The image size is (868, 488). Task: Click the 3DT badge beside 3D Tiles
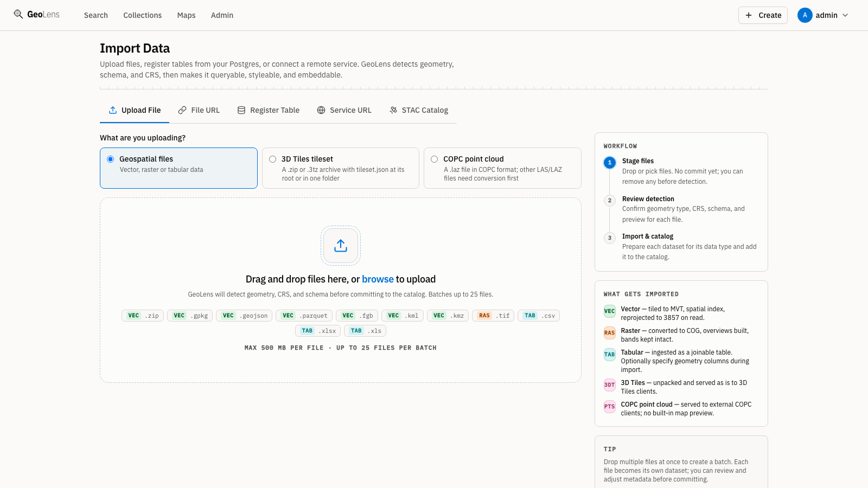[610, 385]
